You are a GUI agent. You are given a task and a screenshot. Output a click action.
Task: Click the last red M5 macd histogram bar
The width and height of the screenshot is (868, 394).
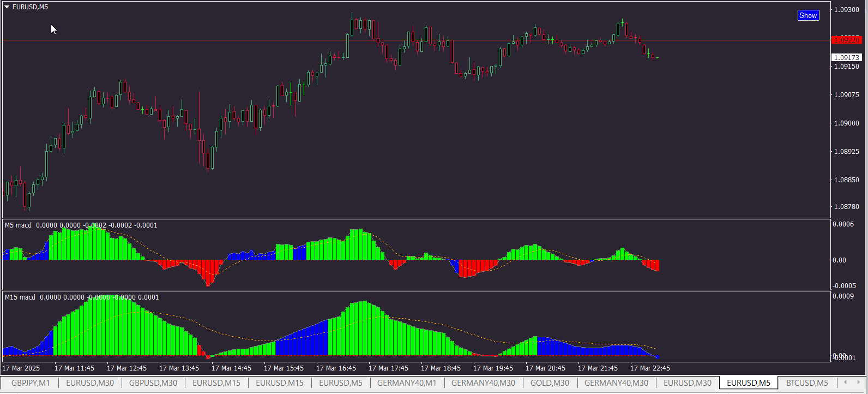pyautogui.click(x=658, y=265)
